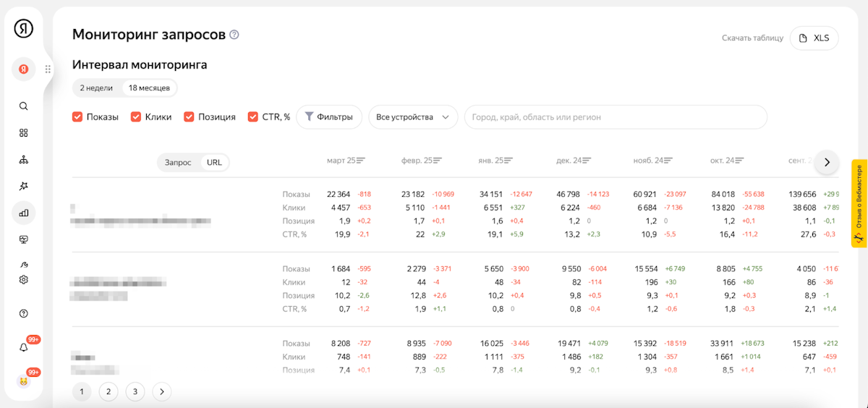Focus the city or region input field
Image resolution: width=868 pixels, height=408 pixels.
click(616, 117)
